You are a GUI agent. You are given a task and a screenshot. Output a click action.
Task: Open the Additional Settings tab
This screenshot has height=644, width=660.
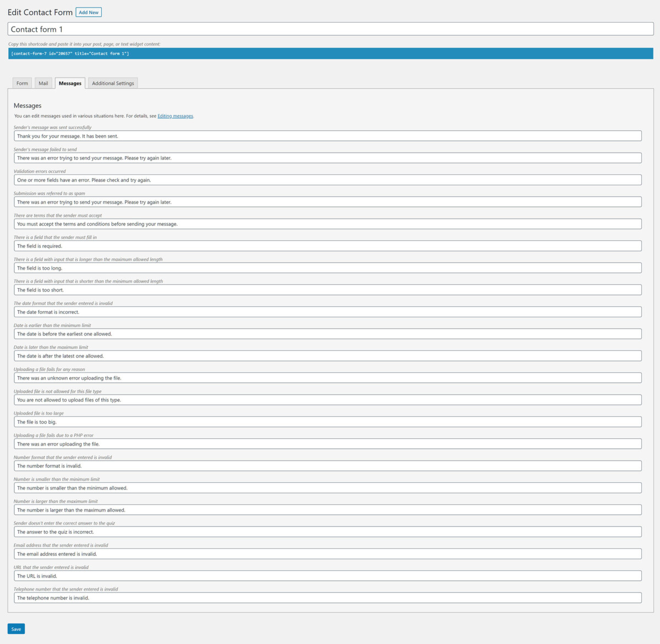[x=113, y=83]
